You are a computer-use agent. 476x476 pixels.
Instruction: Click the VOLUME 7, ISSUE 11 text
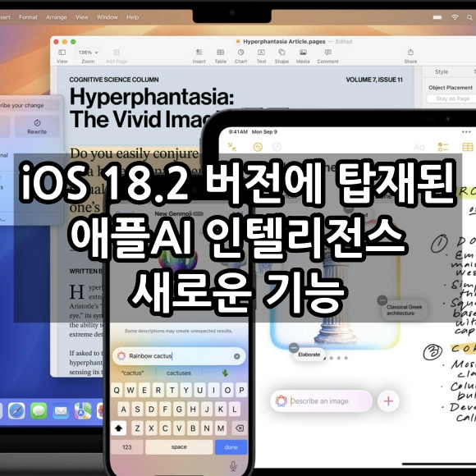(x=374, y=80)
